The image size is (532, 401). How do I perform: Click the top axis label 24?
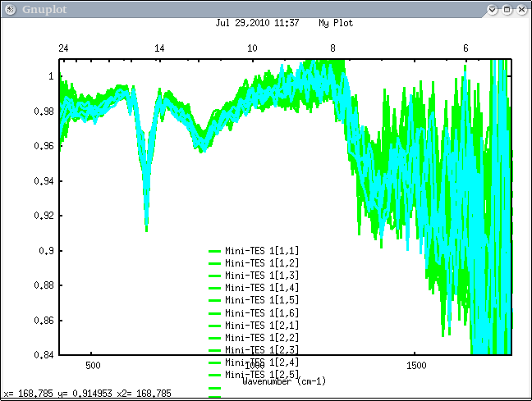[x=63, y=48]
